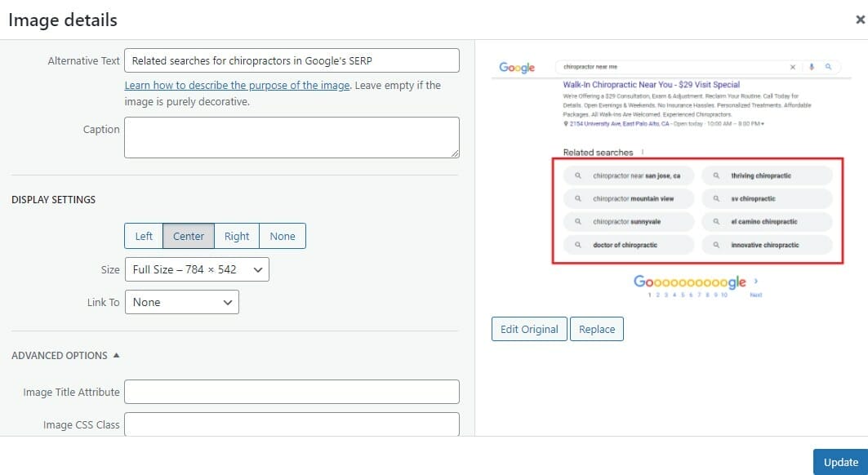
Task: Open the Size dropdown
Action: tap(197, 269)
